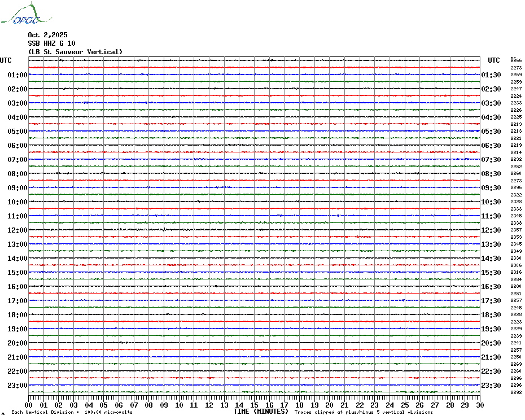
Task: Click the 15 minute tick label
Action: tap(254, 405)
